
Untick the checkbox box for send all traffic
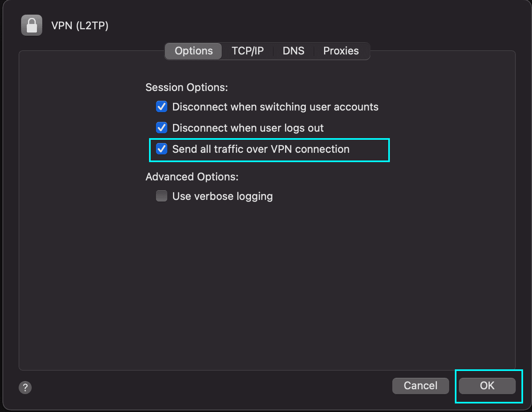pos(162,149)
